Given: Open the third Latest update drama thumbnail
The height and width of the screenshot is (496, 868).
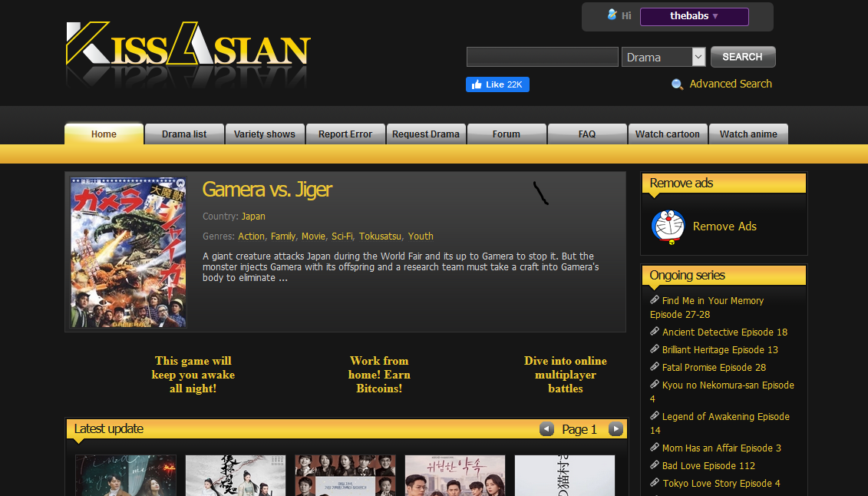Looking at the screenshot, I should (x=345, y=475).
